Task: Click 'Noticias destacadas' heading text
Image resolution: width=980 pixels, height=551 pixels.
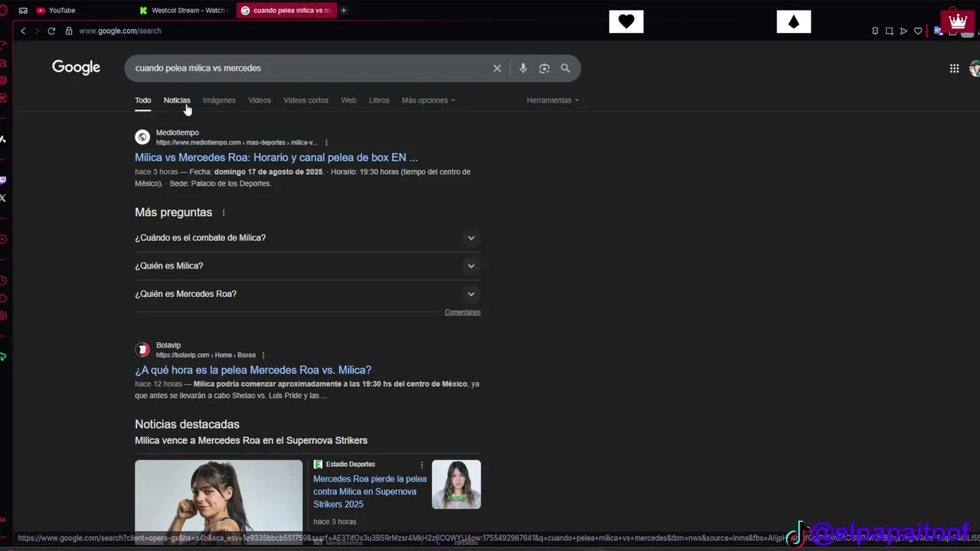Action: coord(187,424)
